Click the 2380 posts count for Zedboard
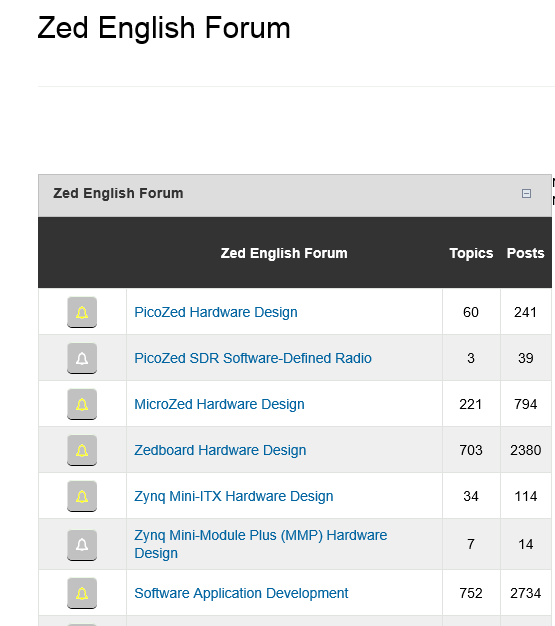 525,450
